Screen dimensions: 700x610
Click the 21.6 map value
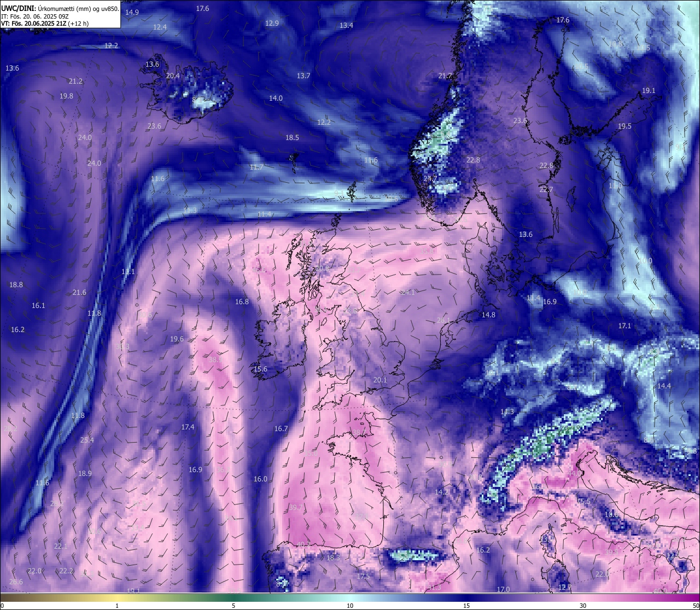click(x=79, y=292)
